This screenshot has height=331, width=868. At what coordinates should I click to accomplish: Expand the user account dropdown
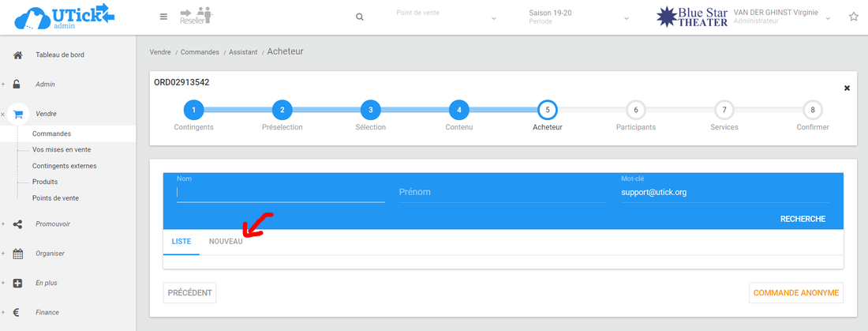(x=829, y=17)
